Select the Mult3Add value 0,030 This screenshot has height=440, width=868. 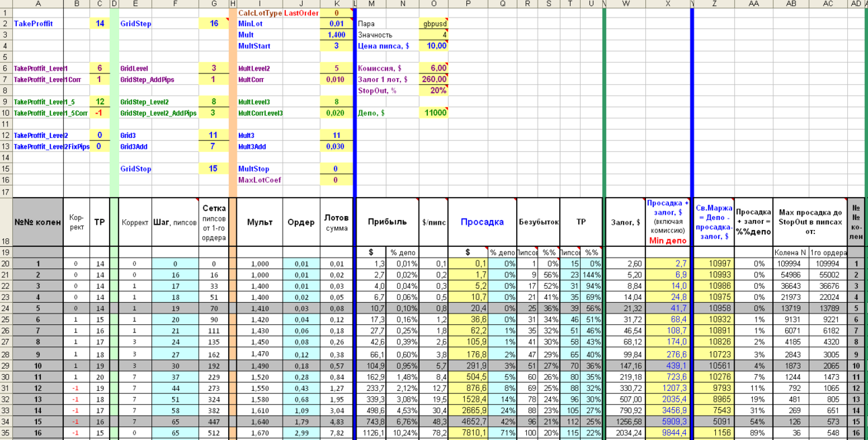(x=336, y=146)
